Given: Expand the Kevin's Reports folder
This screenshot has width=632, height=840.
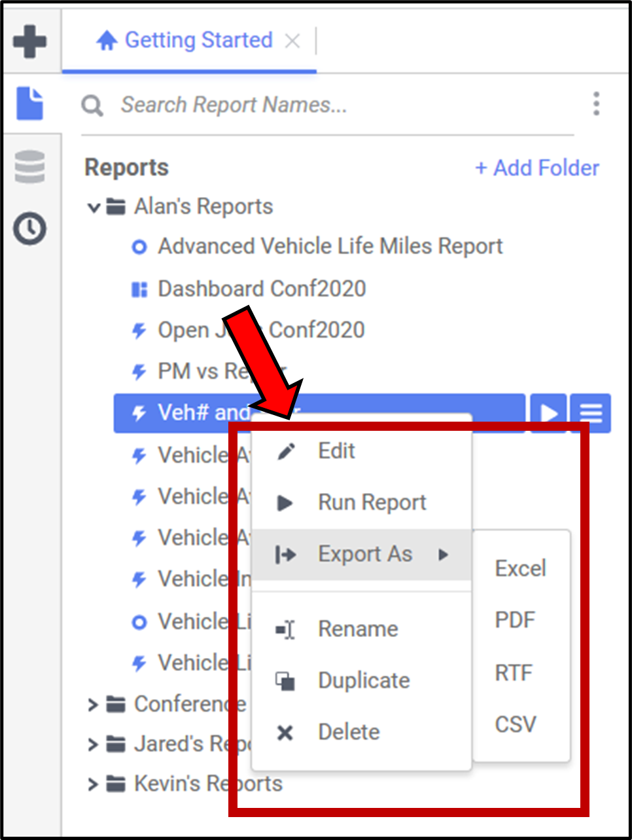Looking at the screenshot, I should tap(93, 784).
